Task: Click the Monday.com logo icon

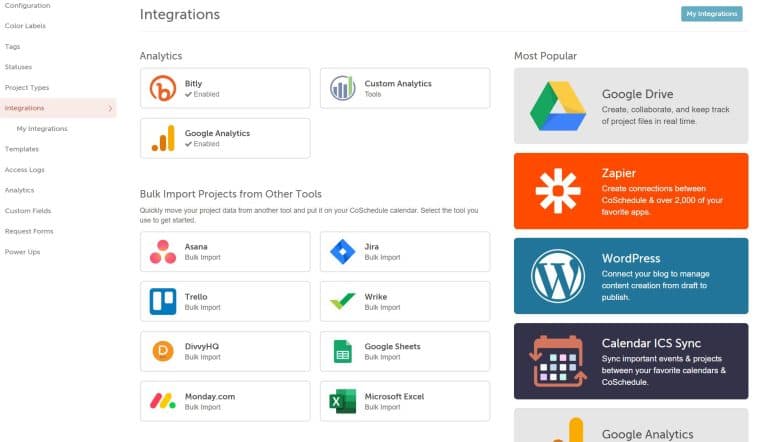Action: (x=163, y=401)
